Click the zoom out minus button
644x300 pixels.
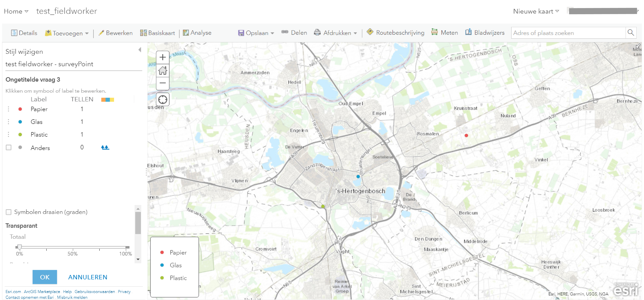click(x=162, y=83)
